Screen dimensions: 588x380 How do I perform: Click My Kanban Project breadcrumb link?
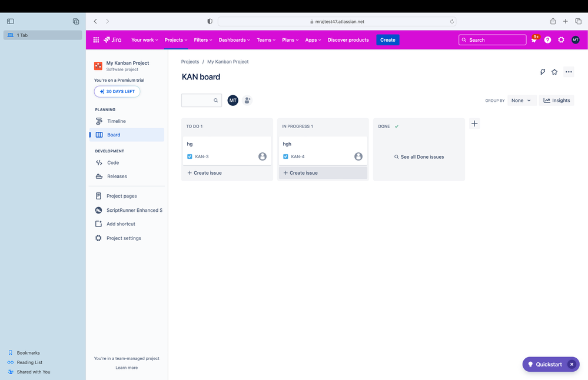coord(228,61)
